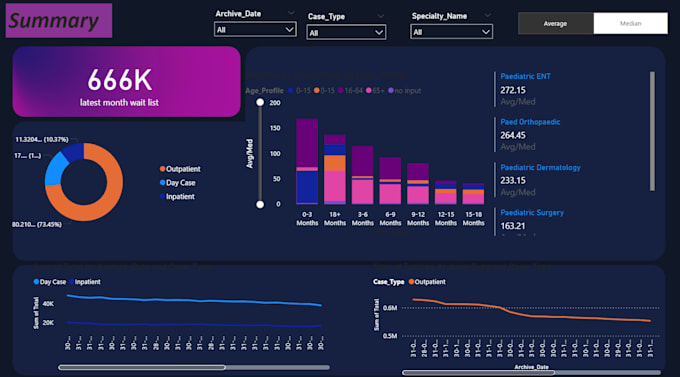Image resolution: width=680 pixels, height=377 pixels.
Task: Click the Paediatric Surgery card title
Action: pos(532,213)
